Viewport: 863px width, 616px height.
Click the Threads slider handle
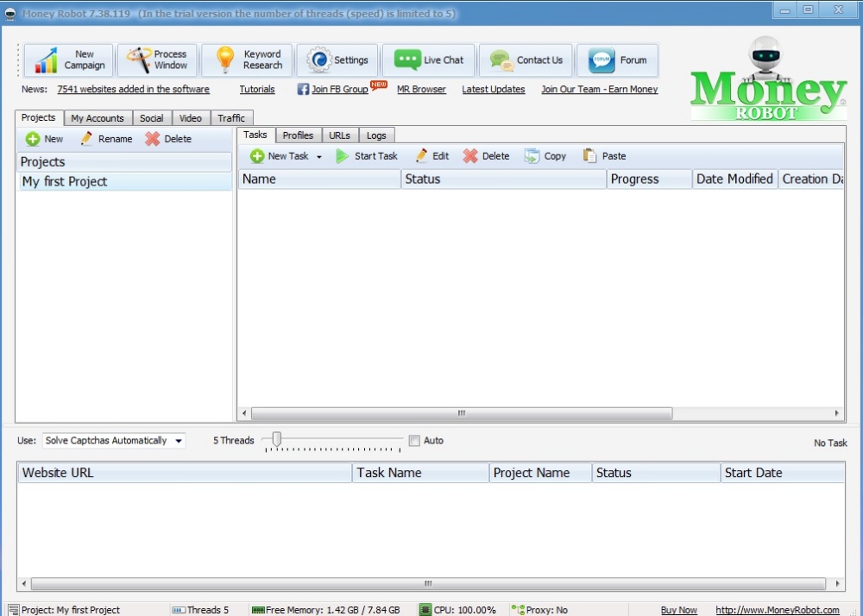point(277,438)
